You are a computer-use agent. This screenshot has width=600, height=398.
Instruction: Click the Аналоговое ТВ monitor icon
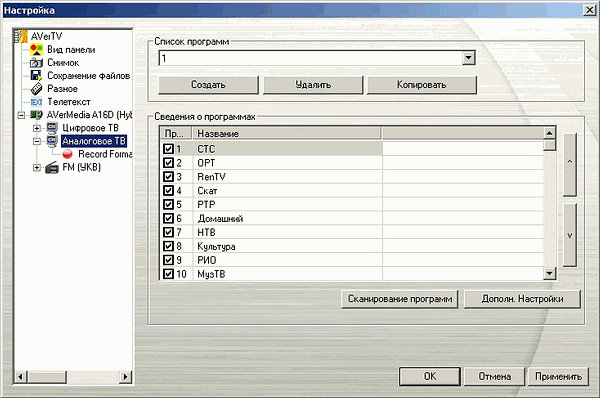pos(52,141)
